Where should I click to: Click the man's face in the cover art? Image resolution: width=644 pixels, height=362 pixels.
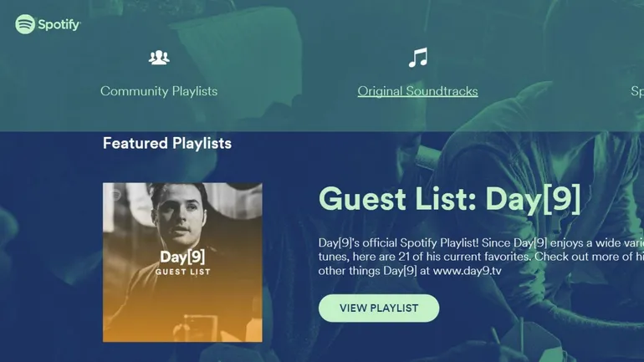pyautogui.click(x=180, y=216)
